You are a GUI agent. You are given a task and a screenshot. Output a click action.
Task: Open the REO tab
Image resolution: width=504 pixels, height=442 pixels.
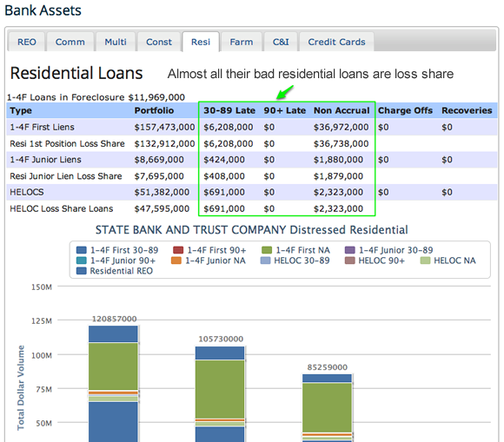point(26,42)
